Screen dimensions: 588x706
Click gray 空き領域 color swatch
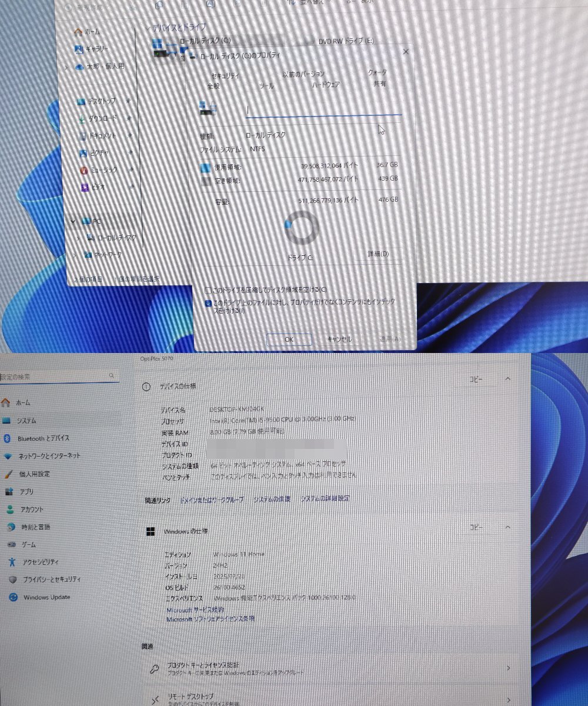[x=205, y=181]
